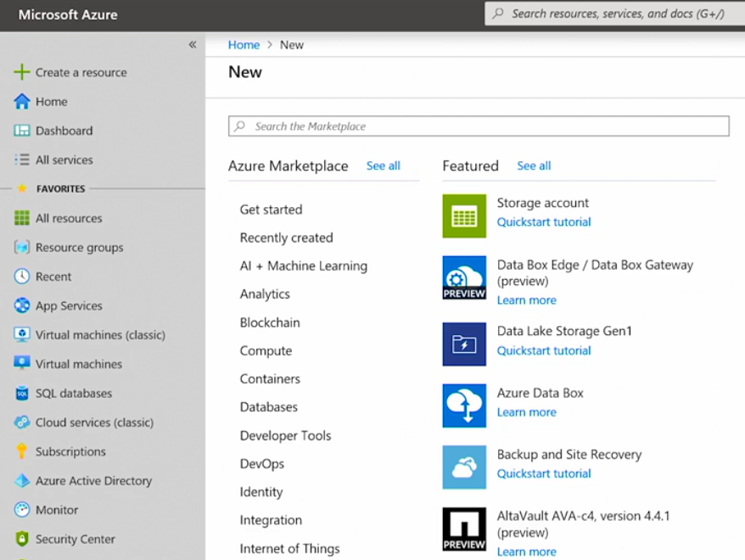
Task: Click the Resource groups cube icon
Action: point(22,247)
